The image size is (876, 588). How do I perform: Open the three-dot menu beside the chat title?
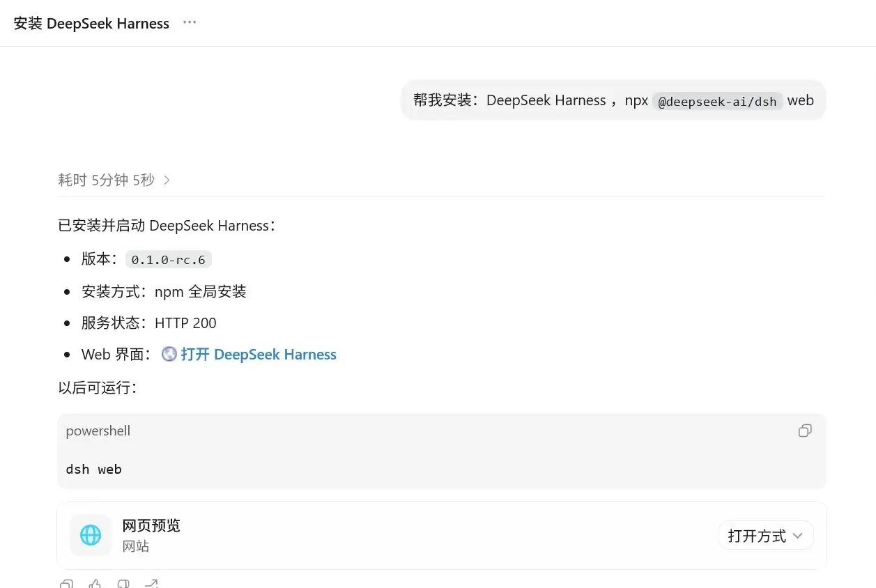190,22
